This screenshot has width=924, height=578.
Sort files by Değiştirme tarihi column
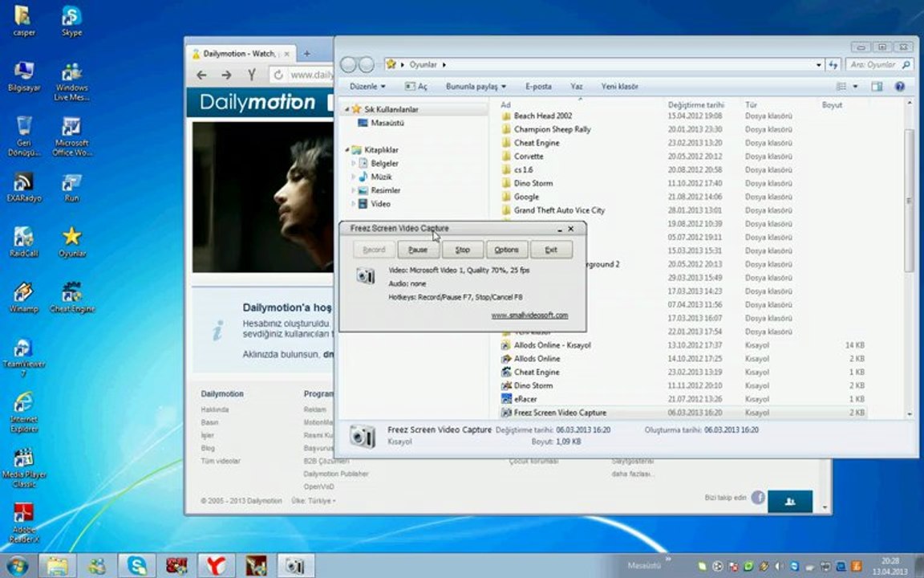(x=695, y=104)
